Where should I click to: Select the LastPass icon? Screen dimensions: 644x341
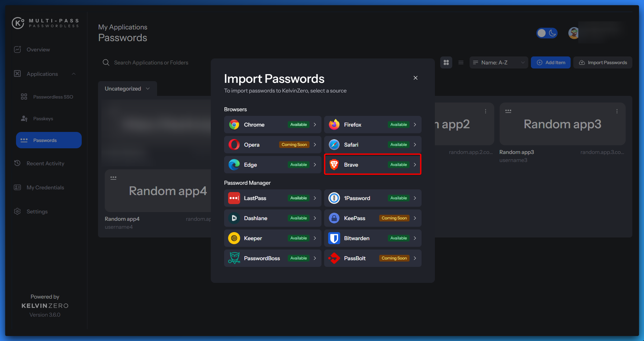tap(234, 198)
